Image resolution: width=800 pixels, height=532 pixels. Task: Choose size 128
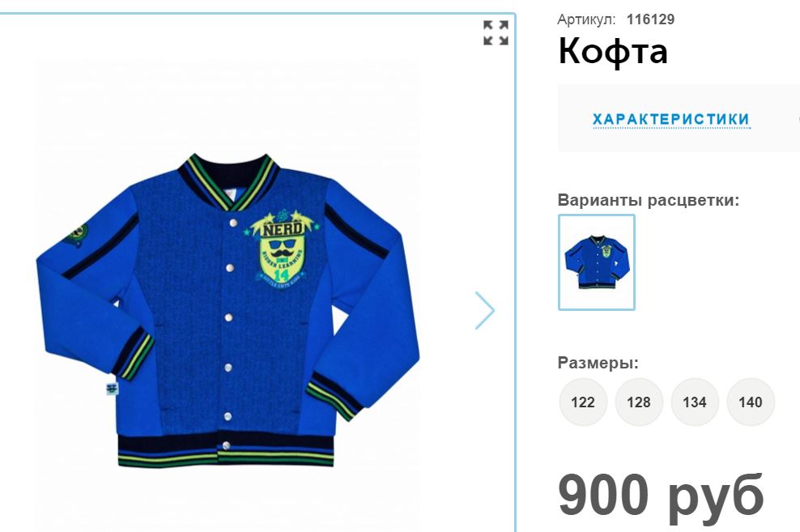point(639,402)
